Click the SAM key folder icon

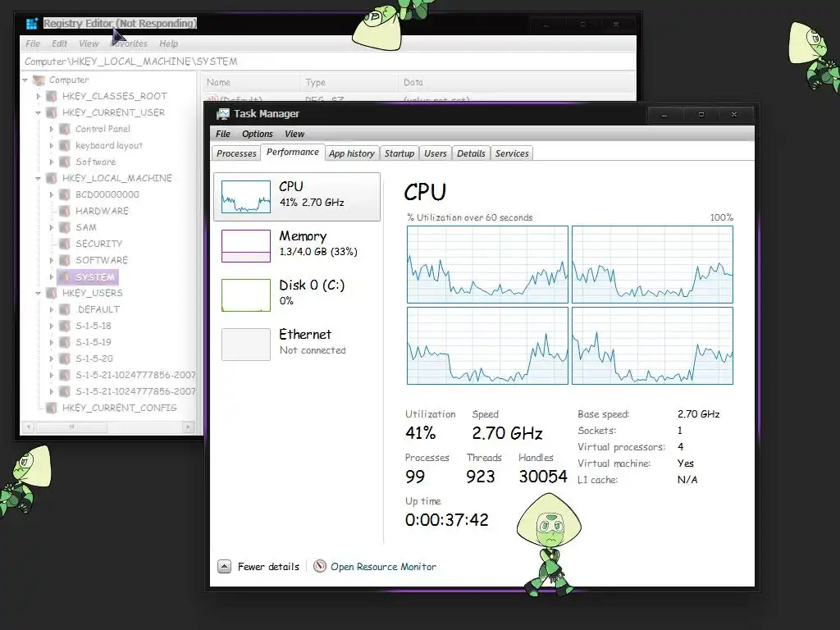tap(65, 228)
